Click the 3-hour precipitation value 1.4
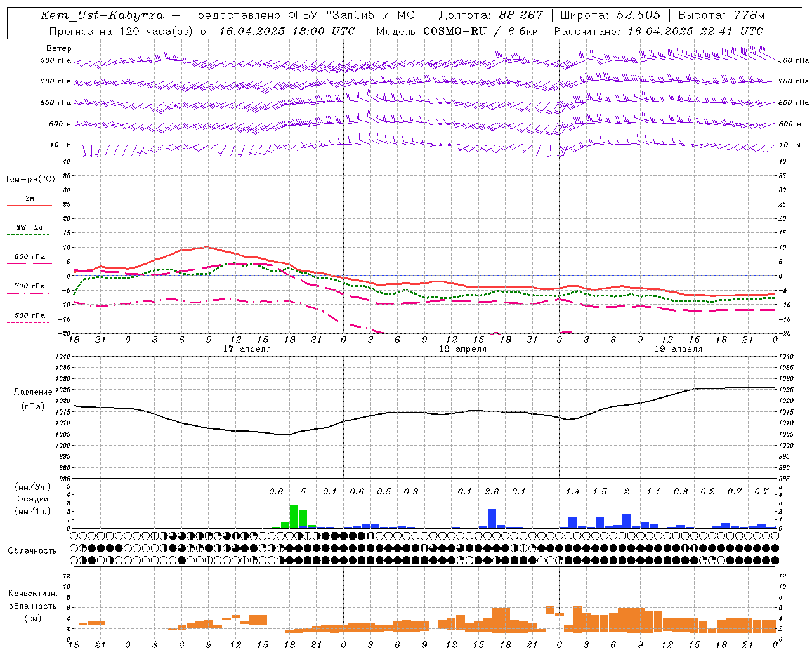The image size is (812, 650). point(573,492)
